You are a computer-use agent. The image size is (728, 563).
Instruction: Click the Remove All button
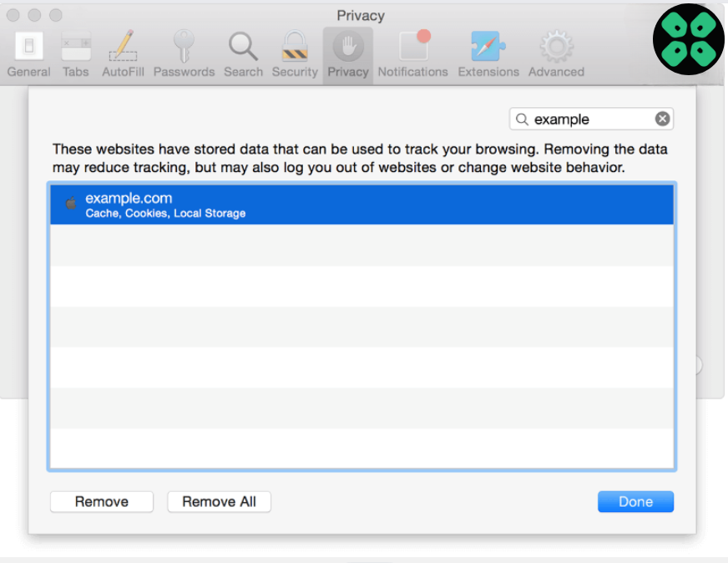coord(219,501)
